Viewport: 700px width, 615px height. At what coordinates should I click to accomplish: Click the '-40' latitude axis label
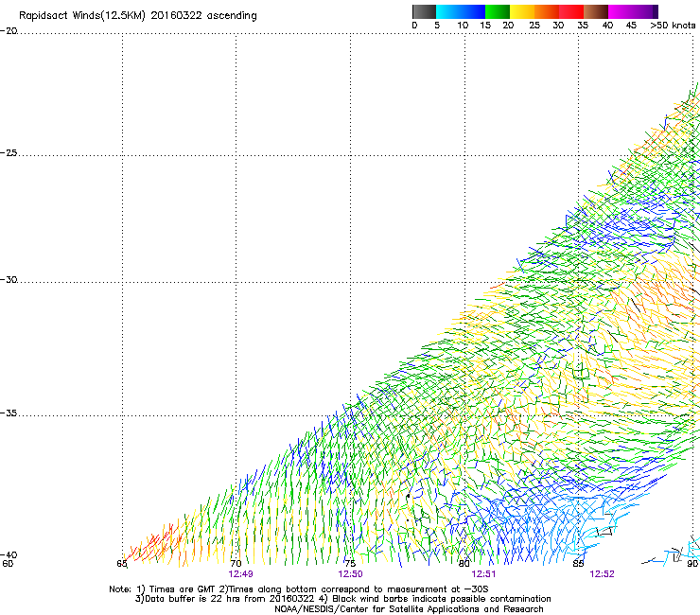[9, 555]
